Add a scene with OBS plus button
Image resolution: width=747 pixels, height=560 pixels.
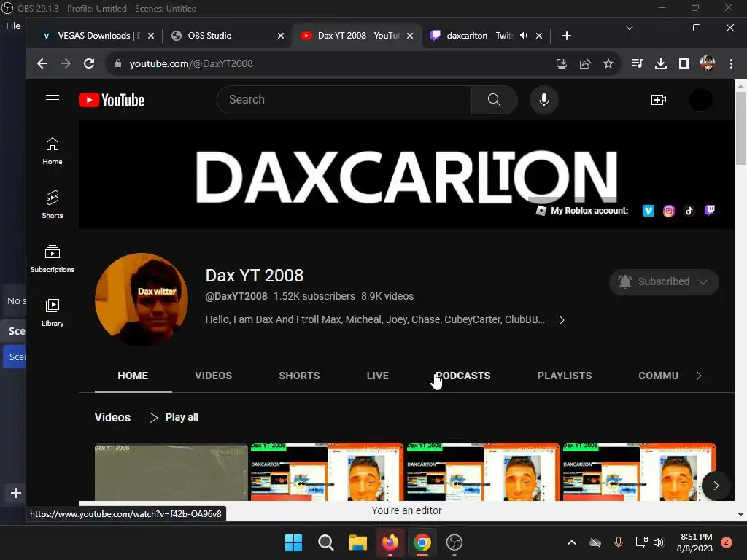[16, 493]
